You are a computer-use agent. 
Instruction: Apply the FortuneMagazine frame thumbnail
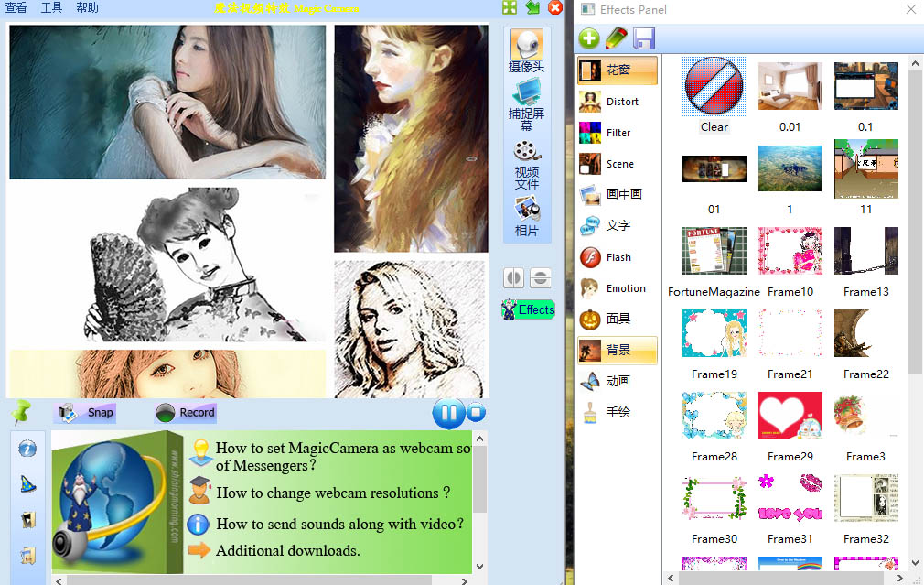tap(714, 251)
